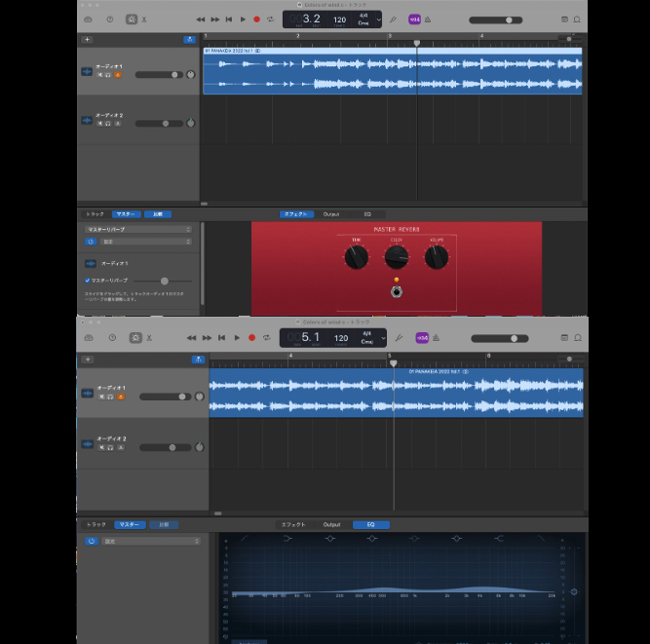Toggle the EQ high-shelf band icon
650x644 pixels.
[x=499, y=539]
